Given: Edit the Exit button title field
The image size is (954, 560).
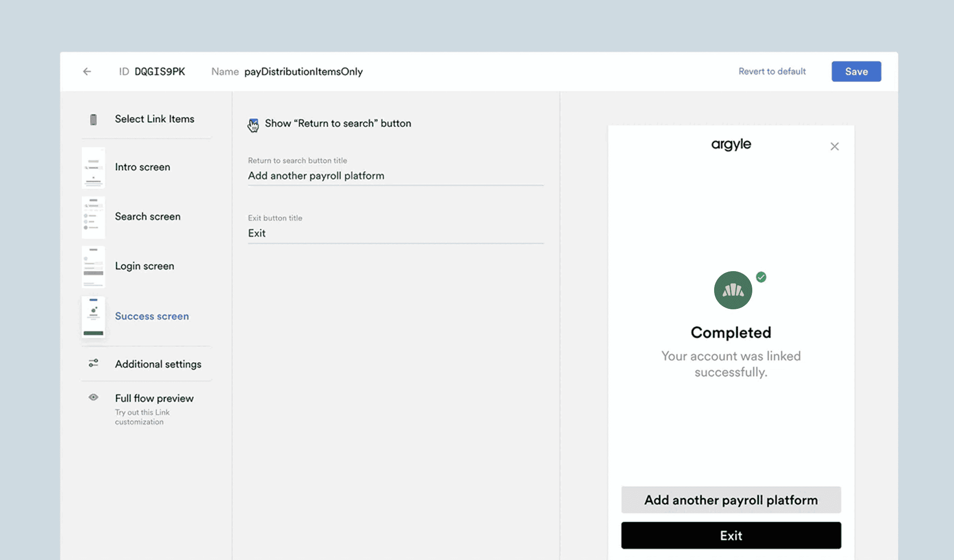Looking at the screenshot, I should (x=396, y=233).
